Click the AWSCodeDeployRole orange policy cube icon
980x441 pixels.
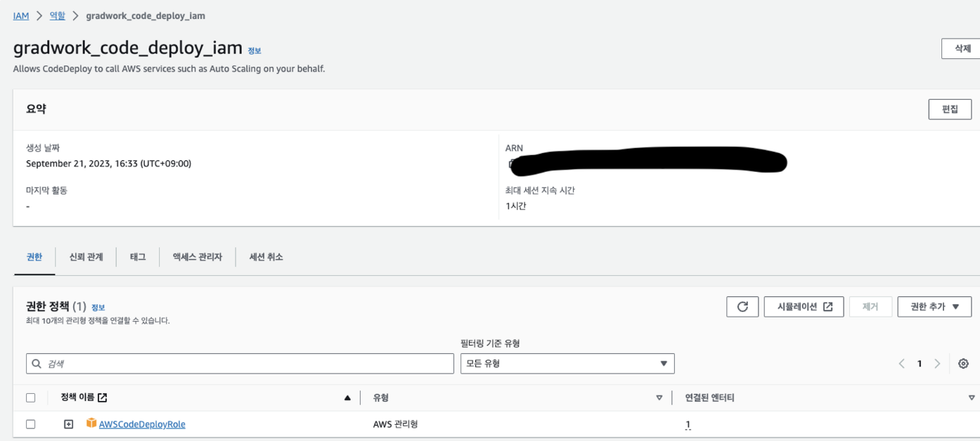coord(91,423)
